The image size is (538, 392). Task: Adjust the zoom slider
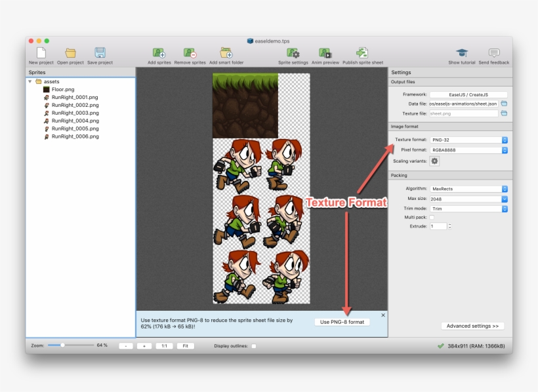[62, 345]
